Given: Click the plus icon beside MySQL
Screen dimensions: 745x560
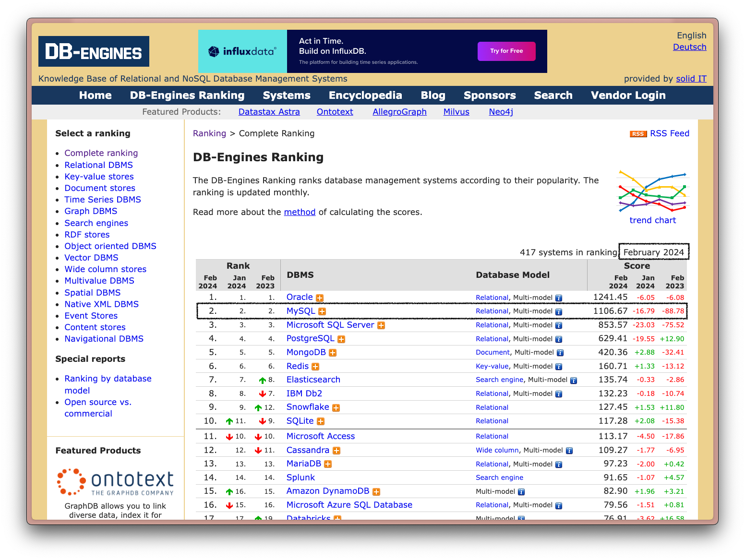Looking at the screenshot, I should click(x=322, y=311).
